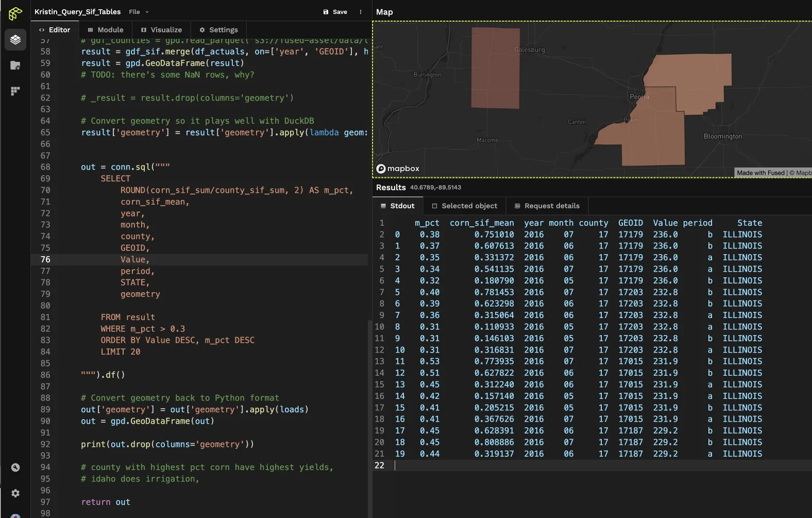Click the Mapbox logo on the map
This screenshot has width=812, height=518.
[398, 169]
